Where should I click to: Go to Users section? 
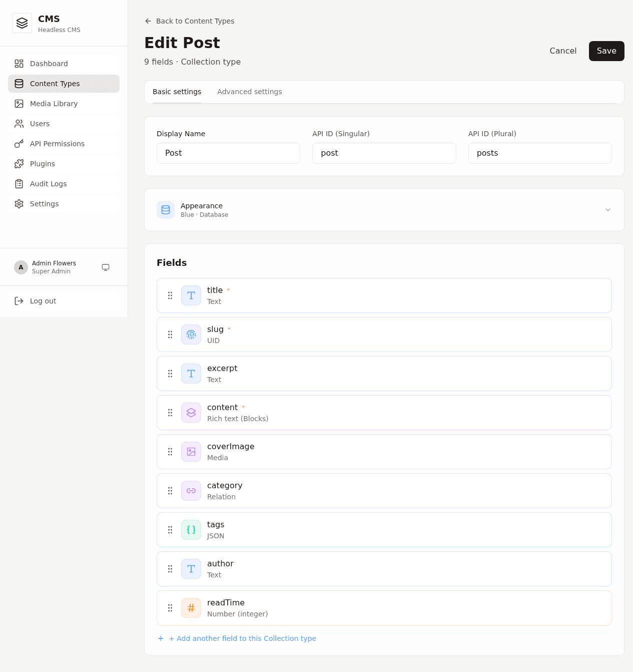click(64, 124)
